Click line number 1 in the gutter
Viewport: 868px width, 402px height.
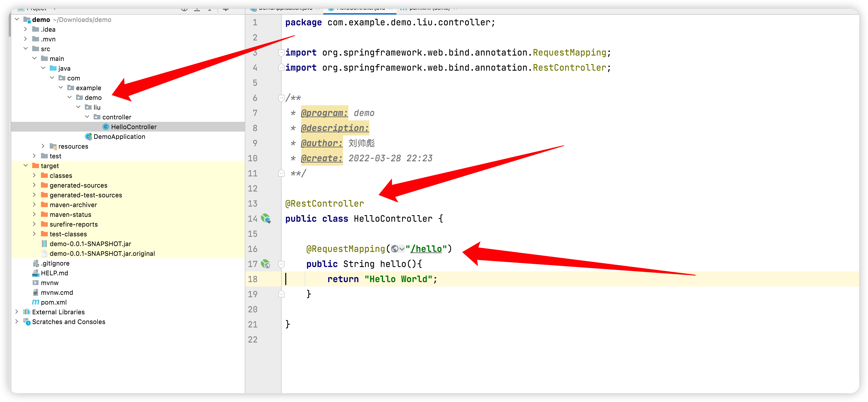pos(255,23)
